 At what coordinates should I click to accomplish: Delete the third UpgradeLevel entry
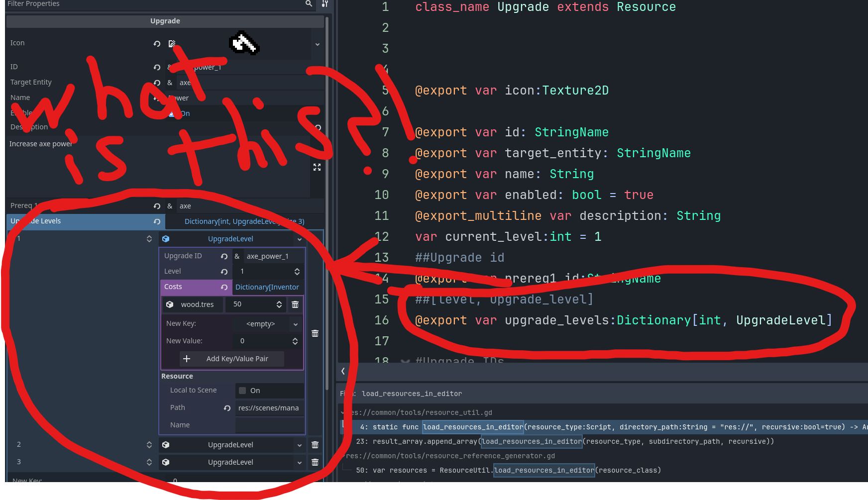point(315,462)
